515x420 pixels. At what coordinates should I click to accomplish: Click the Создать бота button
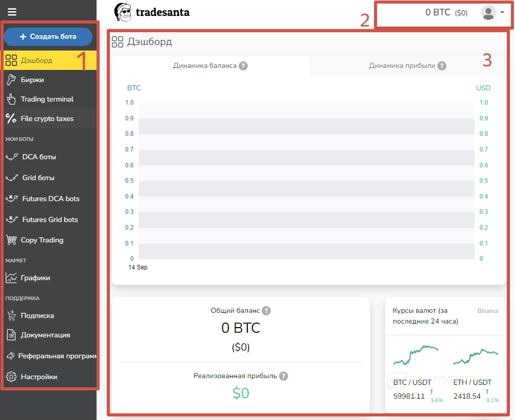click(x=48, y=36)
